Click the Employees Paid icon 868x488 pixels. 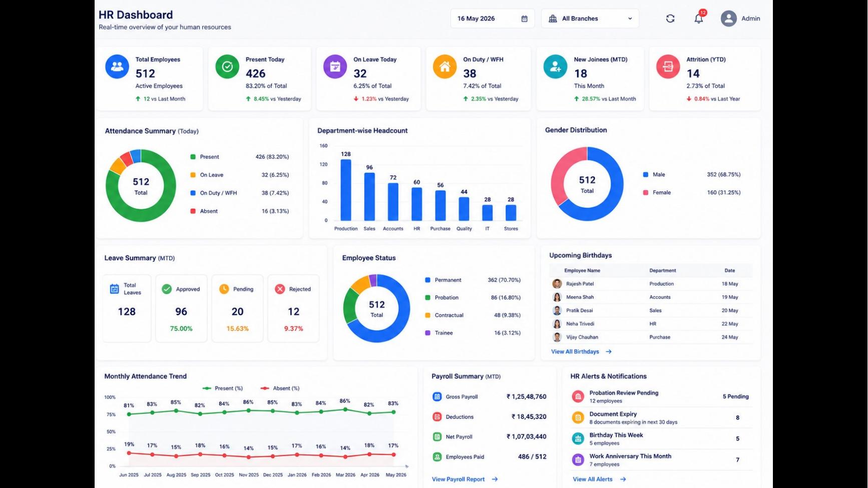coord(437,456)
